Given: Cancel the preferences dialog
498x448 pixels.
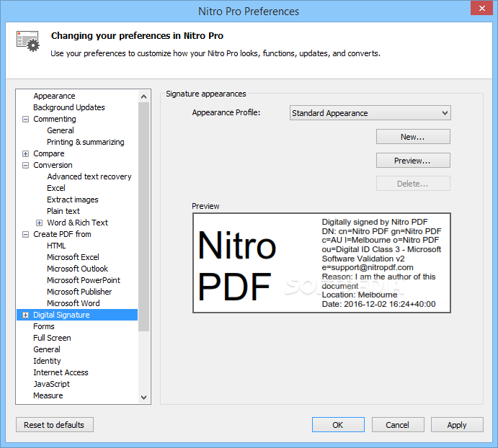Looking at the screenshot, I should [x=398, y=425].
